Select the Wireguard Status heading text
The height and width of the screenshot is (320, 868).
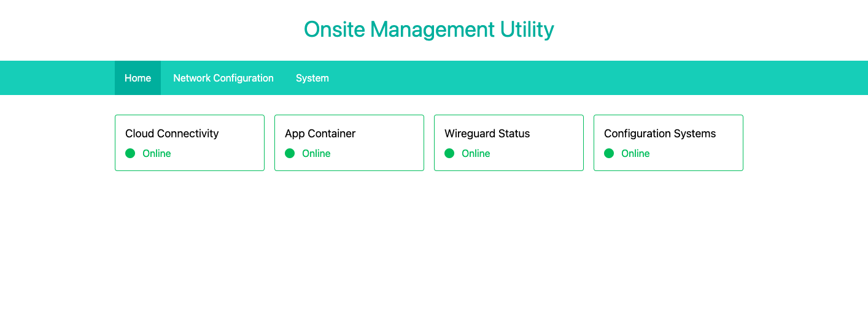[487, 133]
